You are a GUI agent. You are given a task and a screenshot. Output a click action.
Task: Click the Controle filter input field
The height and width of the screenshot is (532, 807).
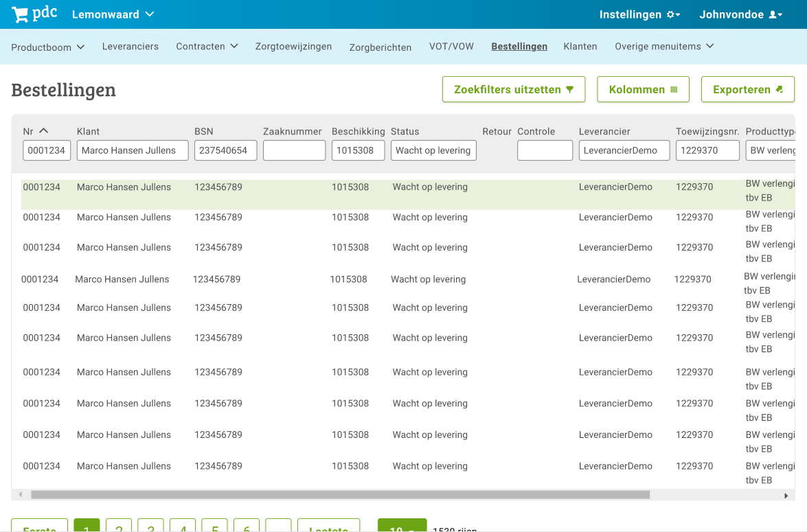point(545,150)
